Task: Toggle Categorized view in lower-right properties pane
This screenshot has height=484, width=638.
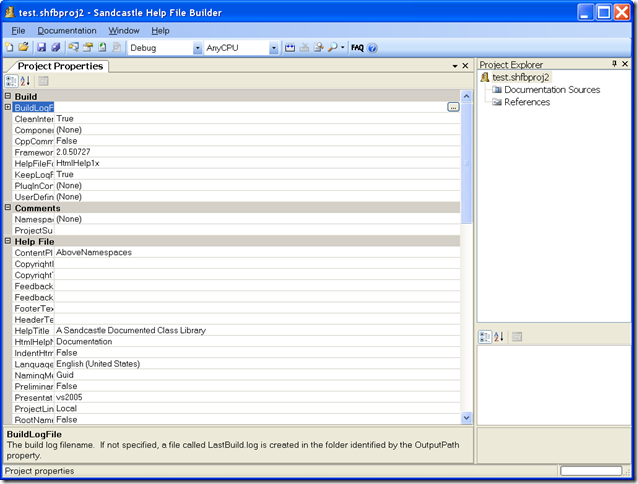Action: pos(486,337)
